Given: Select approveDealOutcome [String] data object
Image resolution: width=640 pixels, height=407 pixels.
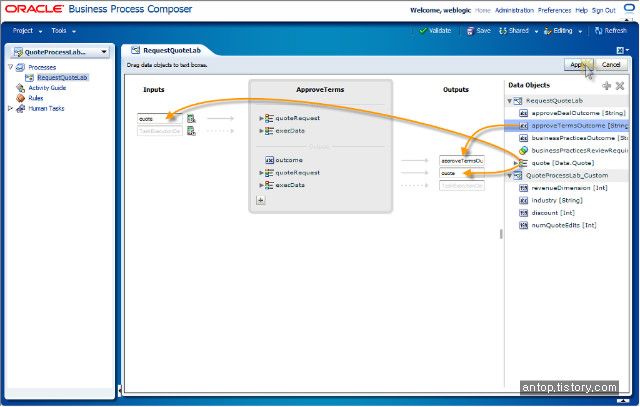Looking at the screenshot, I should (x=578, y=113).
